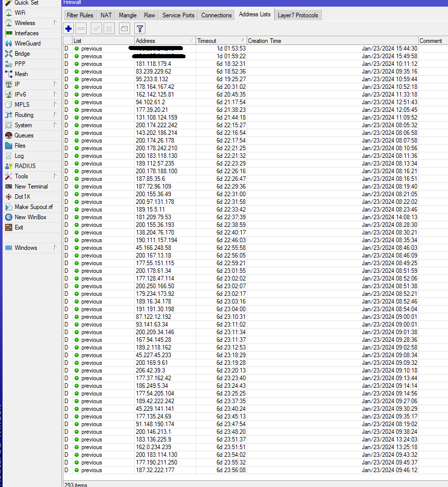Expand the Windows menu at sidebar bottom

click(24, 247)
